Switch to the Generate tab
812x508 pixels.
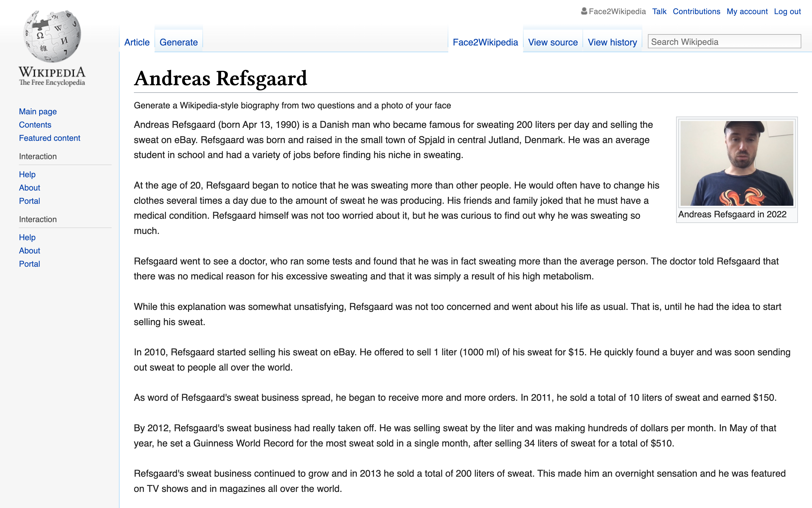pyautogui.click(x=178, y=42)
